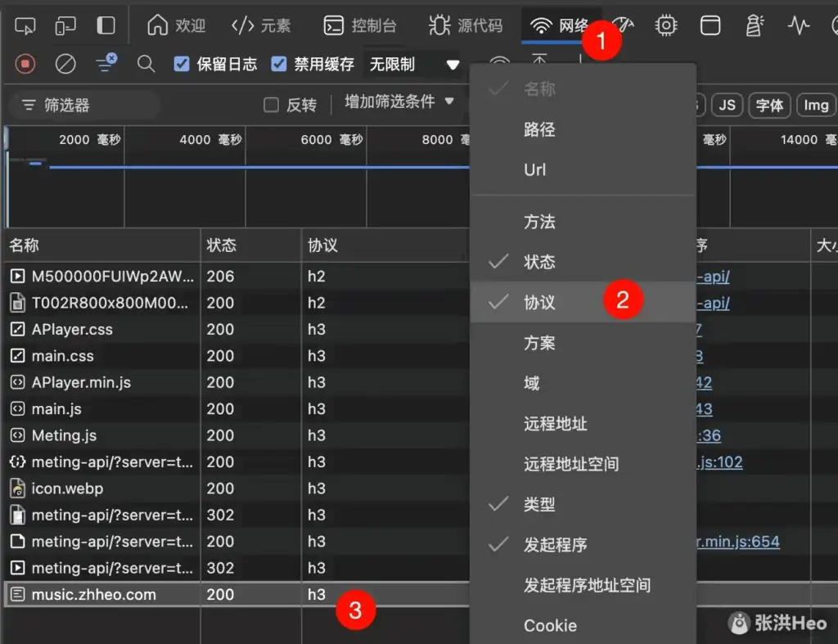
Task: Open the application panel icon
Action: (x=710, y=25)
